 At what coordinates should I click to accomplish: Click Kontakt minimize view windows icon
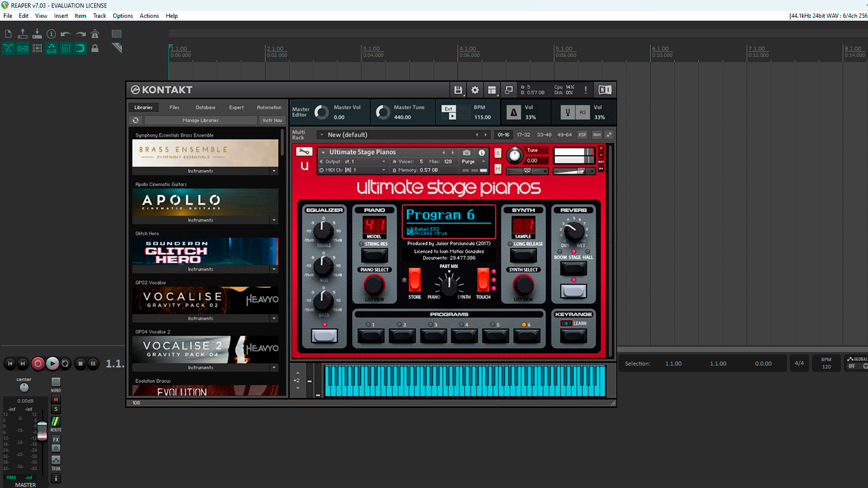tap(509, 90)
